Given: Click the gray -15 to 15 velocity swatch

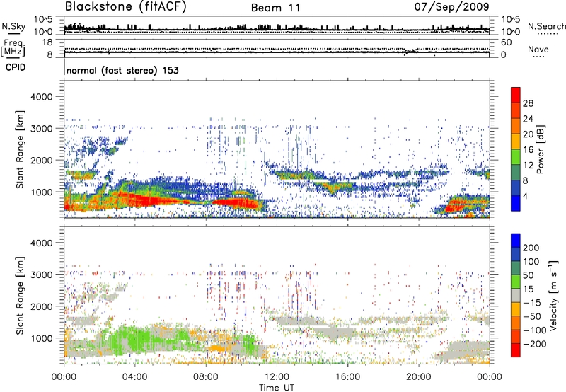Looking at the screenshot, I should pyautogui.click(x=516, y=296).
